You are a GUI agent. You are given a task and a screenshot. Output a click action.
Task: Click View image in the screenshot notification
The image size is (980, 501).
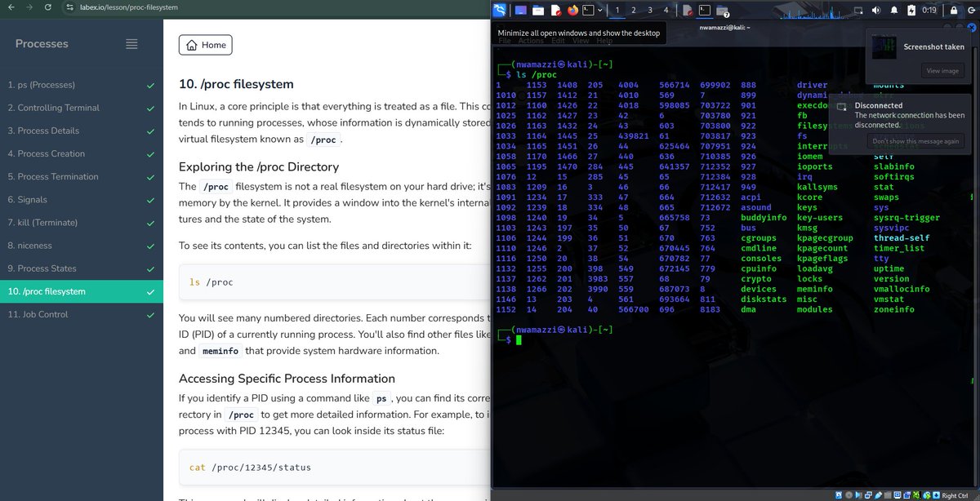tap(942, 71)
